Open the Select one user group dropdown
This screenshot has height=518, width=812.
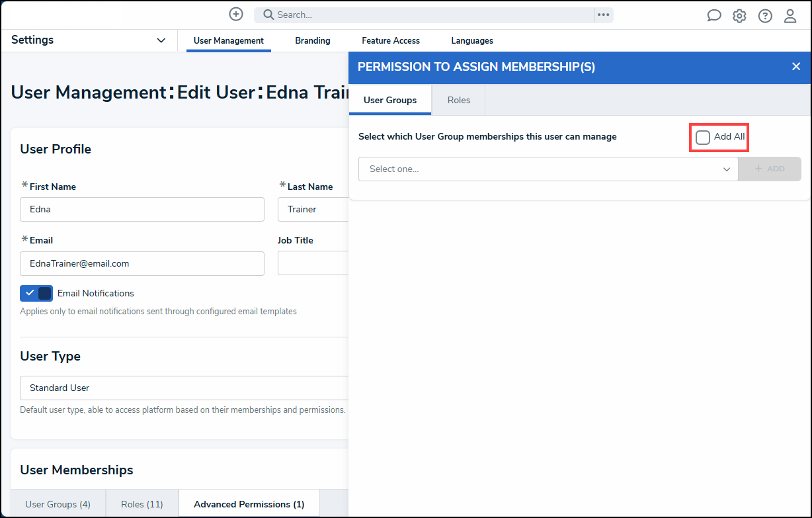tap(548, 169)
